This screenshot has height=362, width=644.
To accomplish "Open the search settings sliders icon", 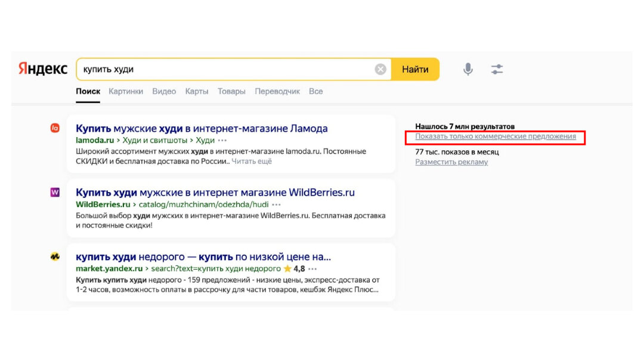I will pos(497,69).
